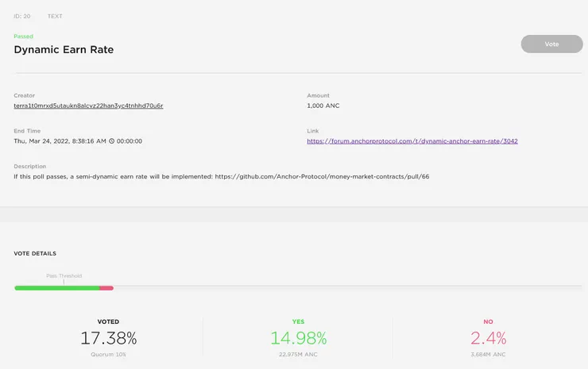This screenshot has height=369, width=588.
Task: Open the creator's terra wallet address link
Action: (88, 106)
